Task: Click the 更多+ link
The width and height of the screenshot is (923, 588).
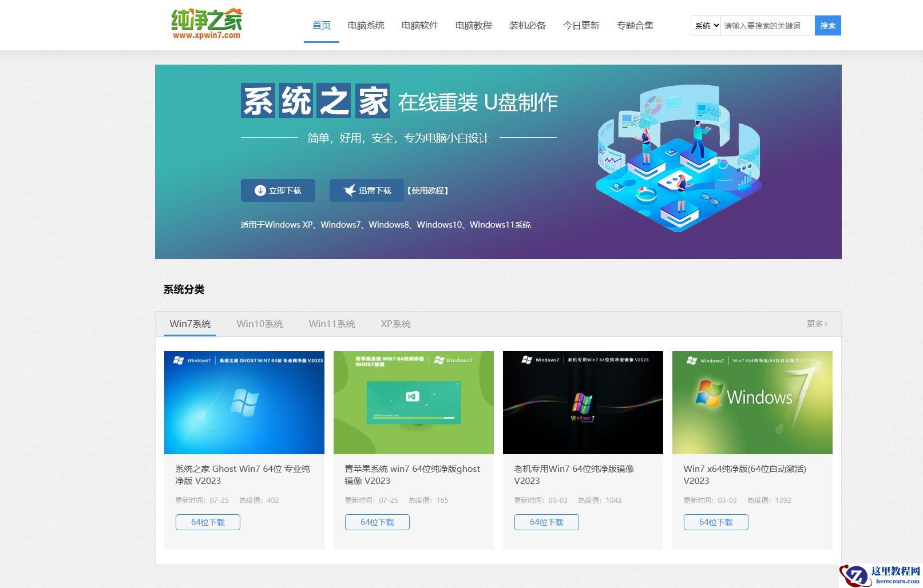Action: 817,324
